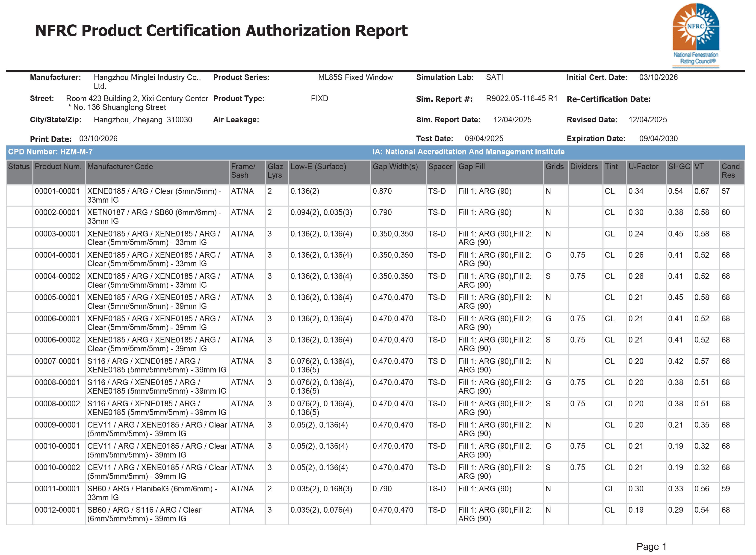Click product number 00012-00001 cell
756x555 pixels.
57,510
